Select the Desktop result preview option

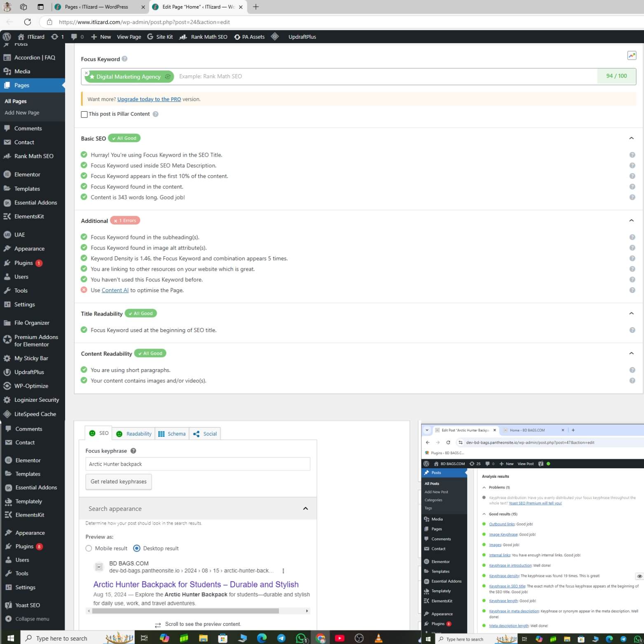tap(137, 548)
